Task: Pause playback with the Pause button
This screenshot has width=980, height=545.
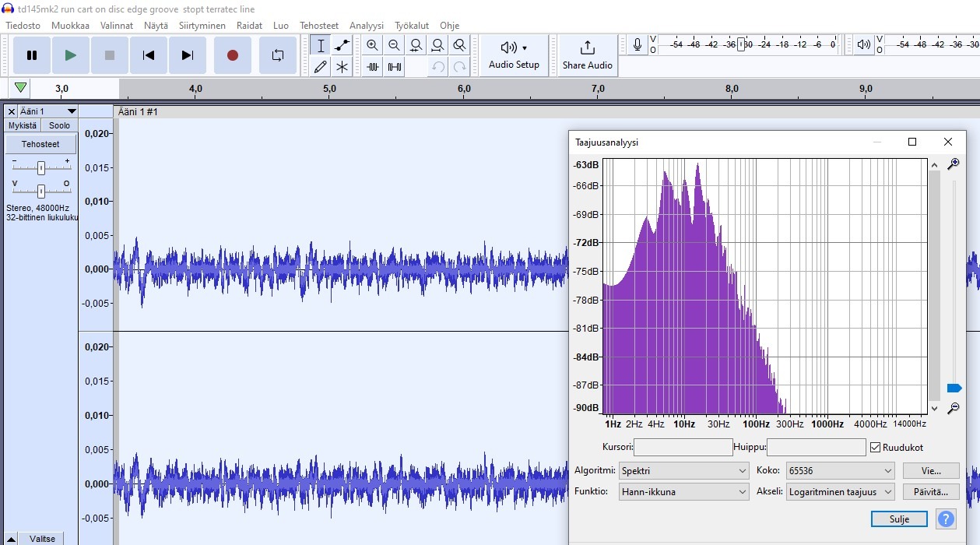Action: point(32,55)
